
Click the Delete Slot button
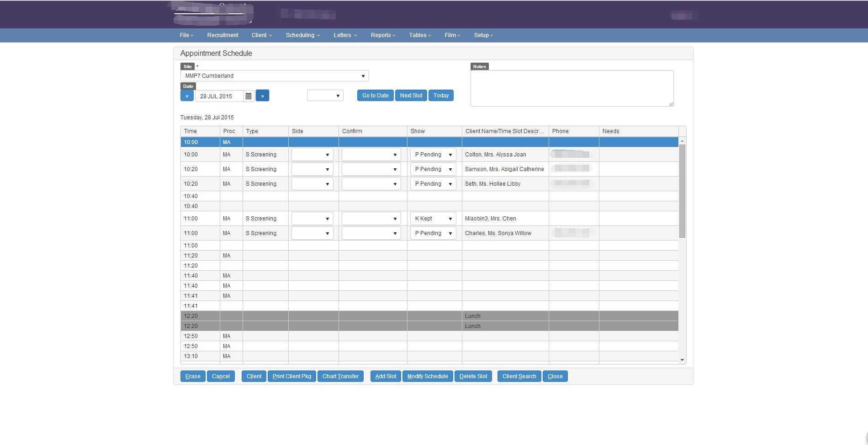click(x=473, y=376)
